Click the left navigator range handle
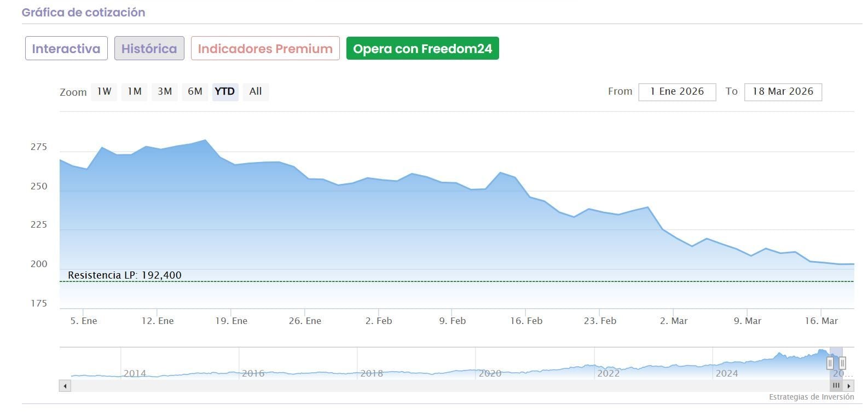Viewport: 868px width, 416px height. point(830,363)
